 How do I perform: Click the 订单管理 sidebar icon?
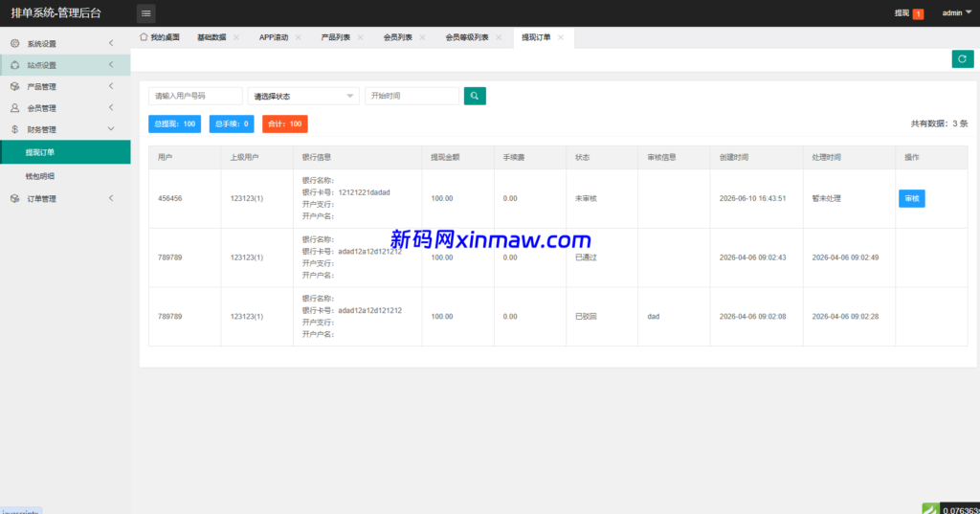15,198
